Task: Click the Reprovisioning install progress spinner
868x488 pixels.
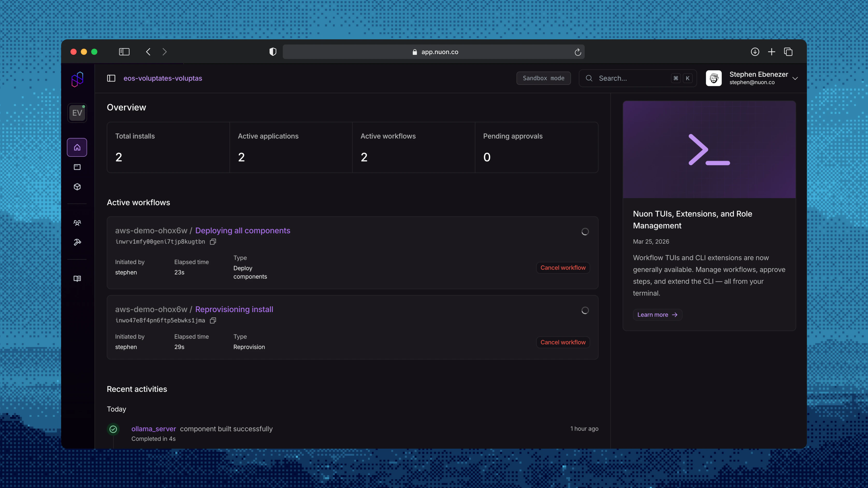Action: 585,310
